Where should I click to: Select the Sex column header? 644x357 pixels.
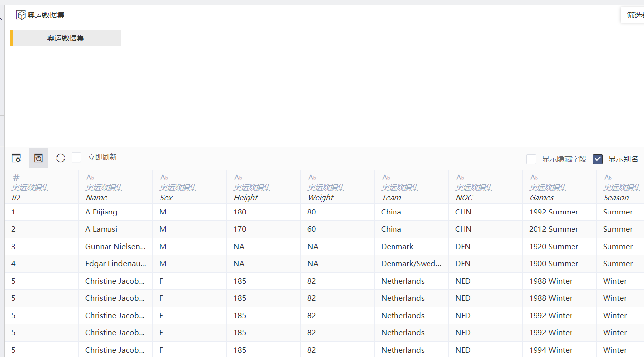tap(190, 187)
